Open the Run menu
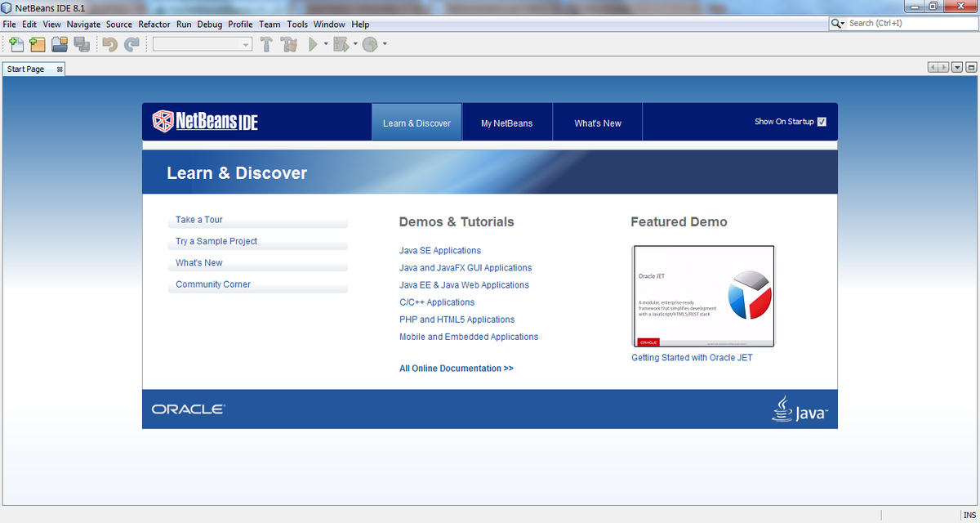The image size is (980, 523). [x=184, y=25]
